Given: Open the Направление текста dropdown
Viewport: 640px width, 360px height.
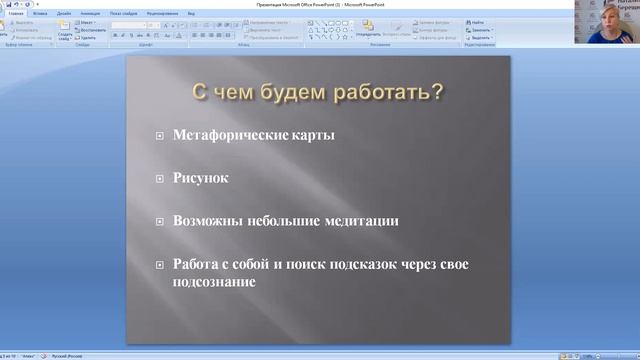Looking at the screenshot, I should 268,23.
